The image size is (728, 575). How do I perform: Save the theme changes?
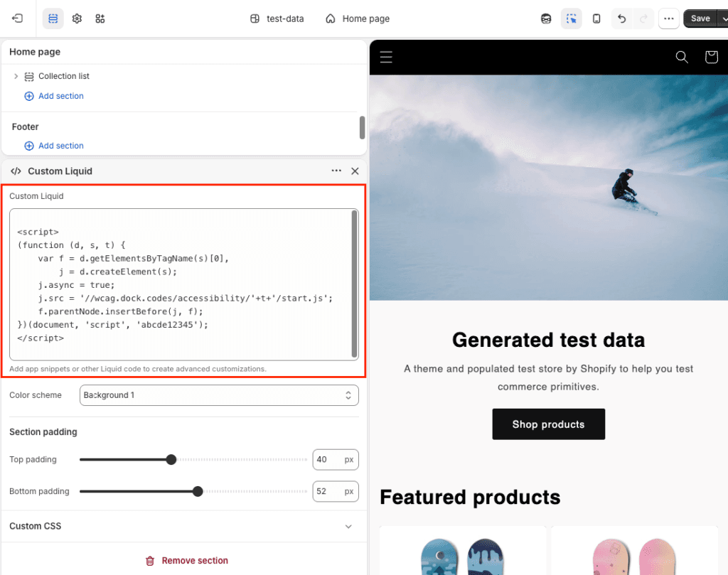(x=700, y=18)
